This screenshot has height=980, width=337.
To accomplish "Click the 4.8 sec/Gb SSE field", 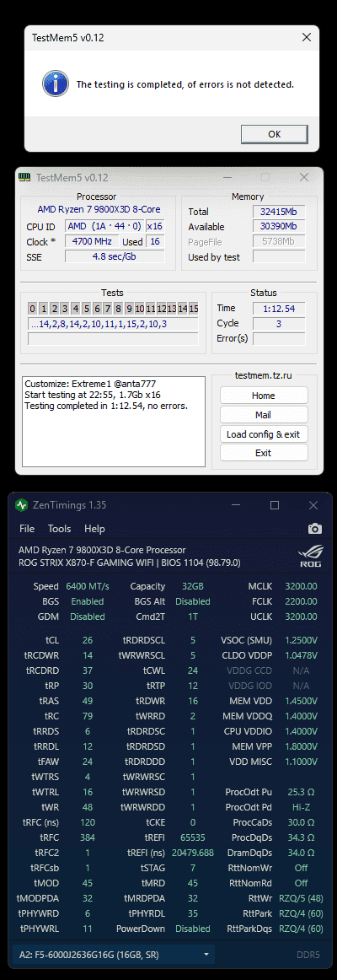I will click(x=115, y=256).
